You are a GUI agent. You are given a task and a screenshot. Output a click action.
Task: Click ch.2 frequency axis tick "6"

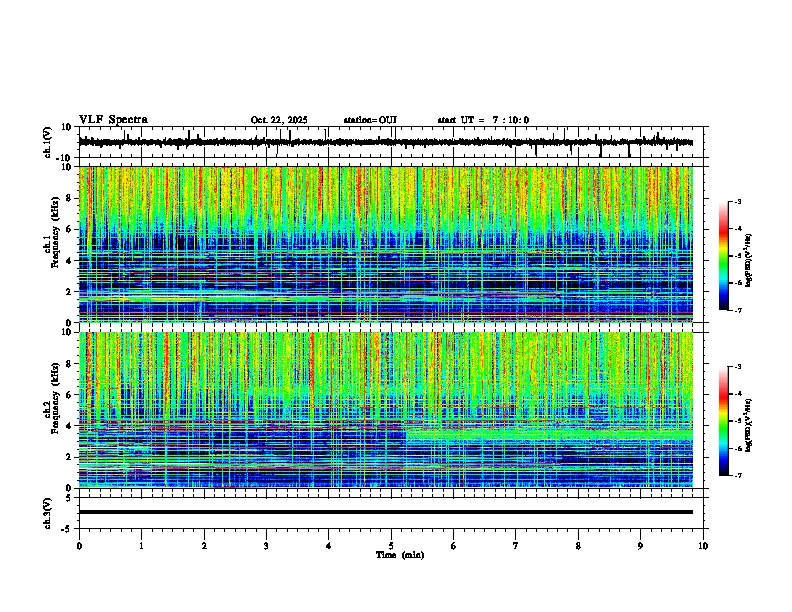coord(69,395)
